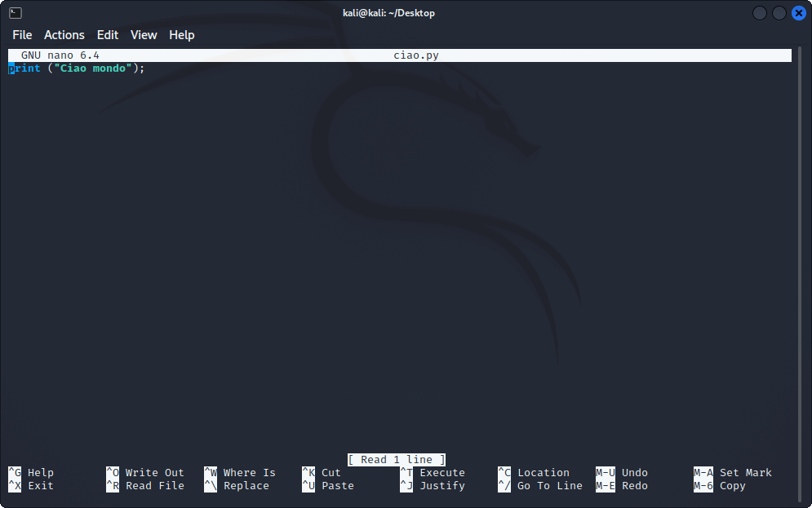Click the "Read 1 line" status message

click(397, 460)
